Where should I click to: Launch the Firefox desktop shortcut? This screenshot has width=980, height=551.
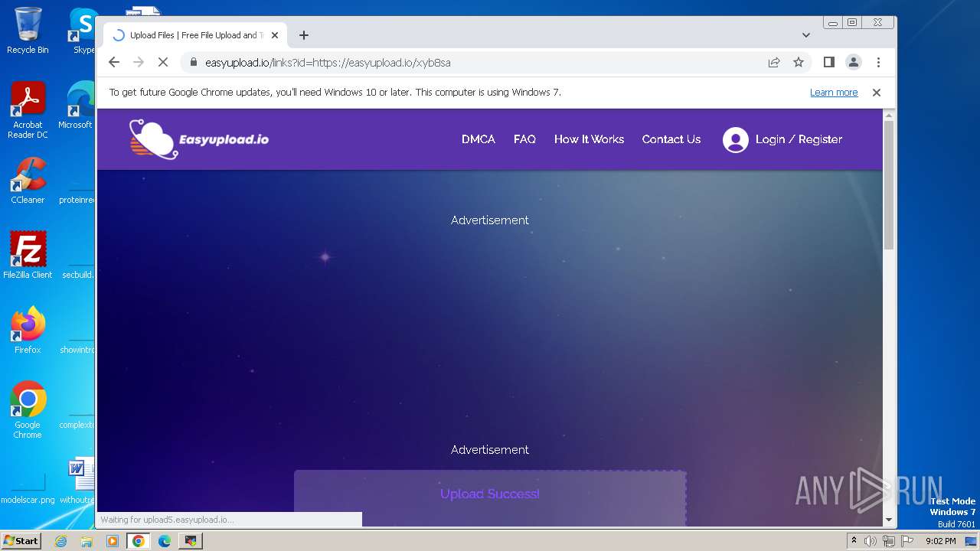pyautogui.click(x=28, y=330)
